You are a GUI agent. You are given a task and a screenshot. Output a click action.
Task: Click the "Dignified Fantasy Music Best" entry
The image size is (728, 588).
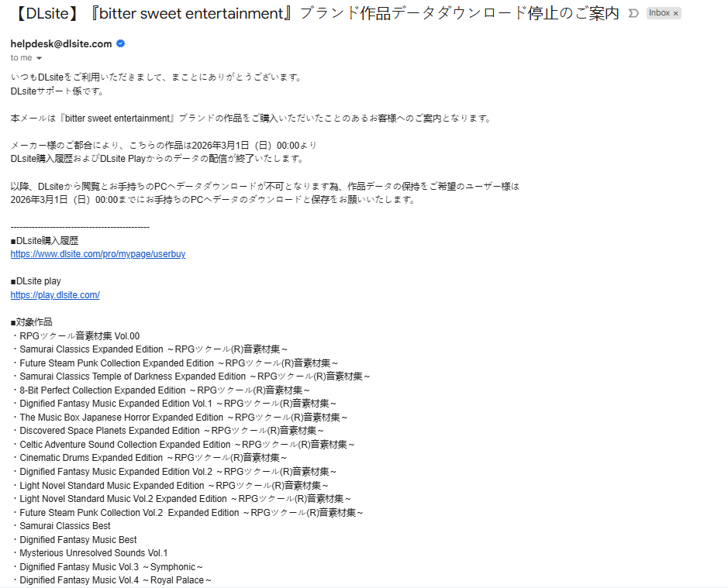coord(78,540)
